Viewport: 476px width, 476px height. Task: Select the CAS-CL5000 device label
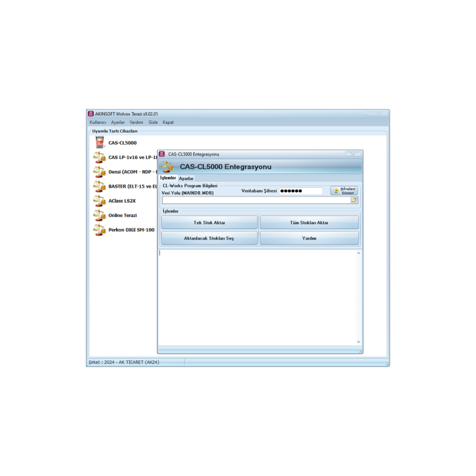pos(122,143)
